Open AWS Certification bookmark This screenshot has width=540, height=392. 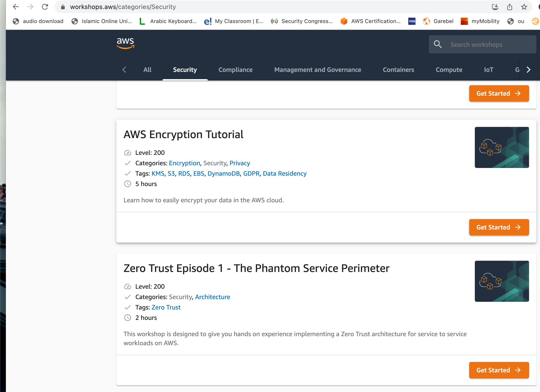pos(371,21)
